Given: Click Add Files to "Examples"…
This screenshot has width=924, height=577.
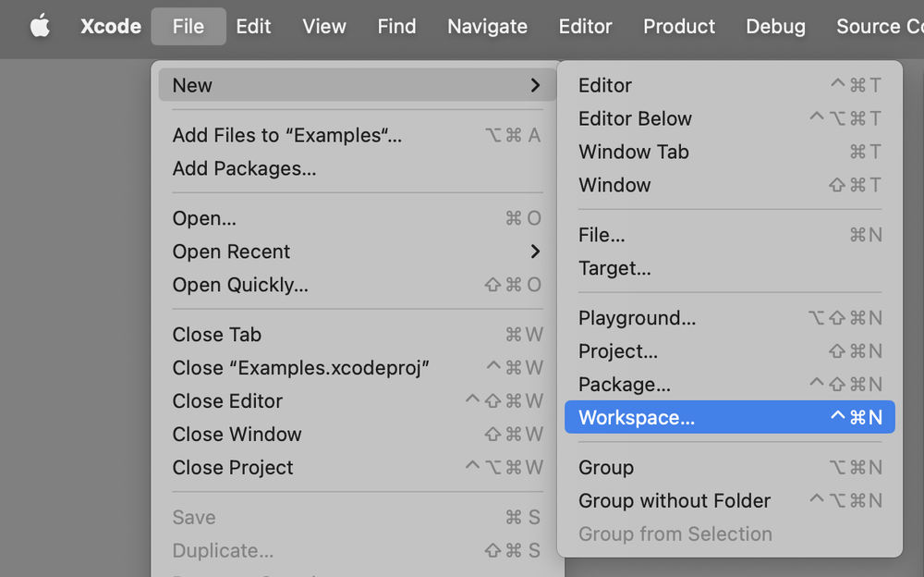Looking at the screenshot, I should click(286, 135).
